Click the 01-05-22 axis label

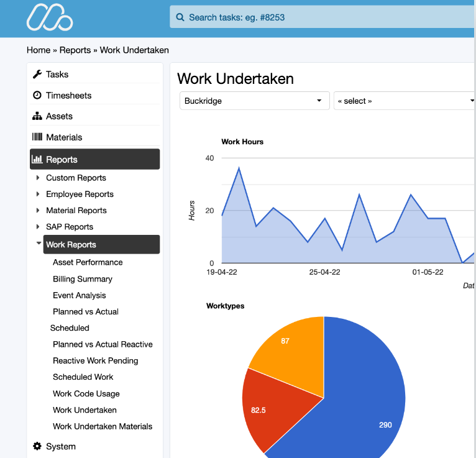pos(428,272)
